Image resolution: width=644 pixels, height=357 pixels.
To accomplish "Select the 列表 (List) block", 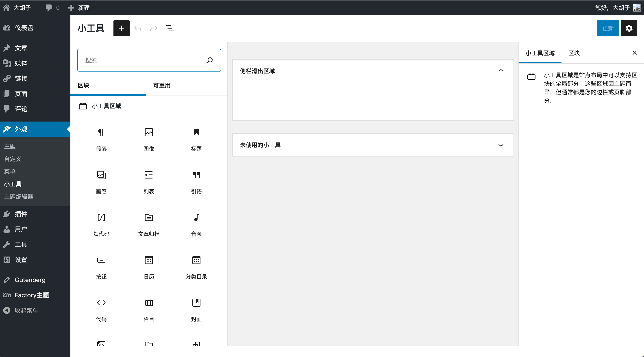I will click(149, 181).
